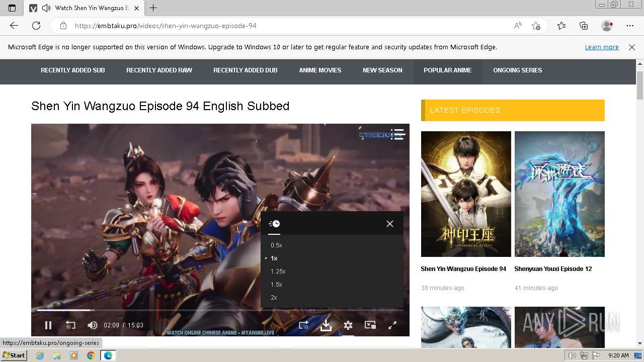Add page to favorites star

click(x=536, y=26)
